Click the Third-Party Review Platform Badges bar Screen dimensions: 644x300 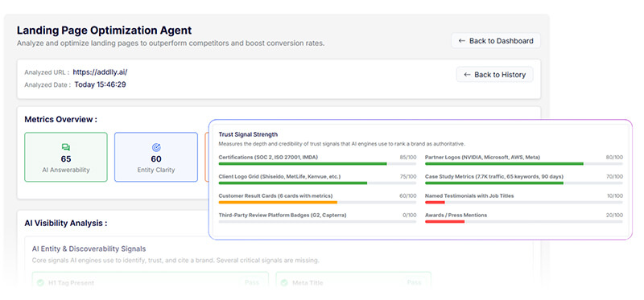pos(317,221)
